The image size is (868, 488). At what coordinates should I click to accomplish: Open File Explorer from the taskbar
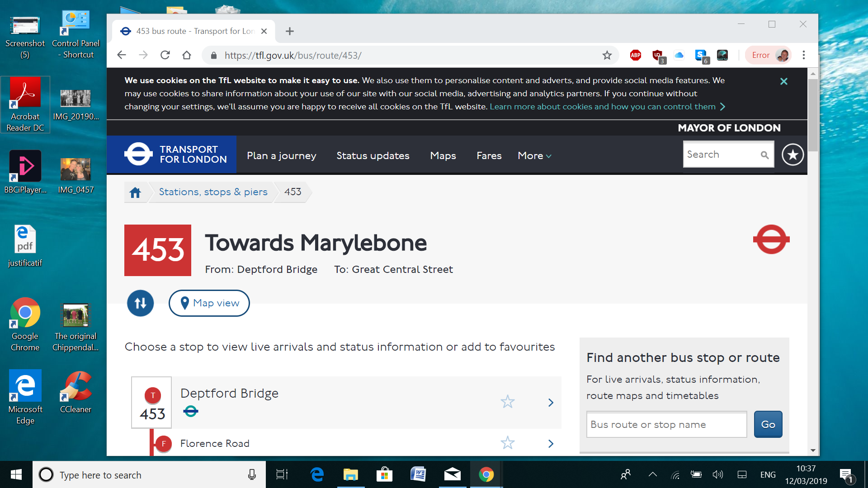coord(350,474)
